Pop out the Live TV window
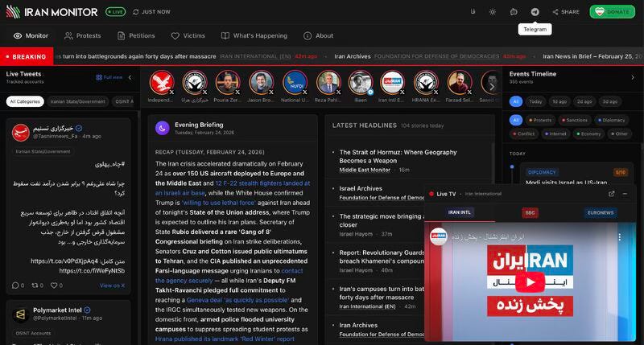Image resolution: width=644 pixels, height=345 pixels. [612, 194]
